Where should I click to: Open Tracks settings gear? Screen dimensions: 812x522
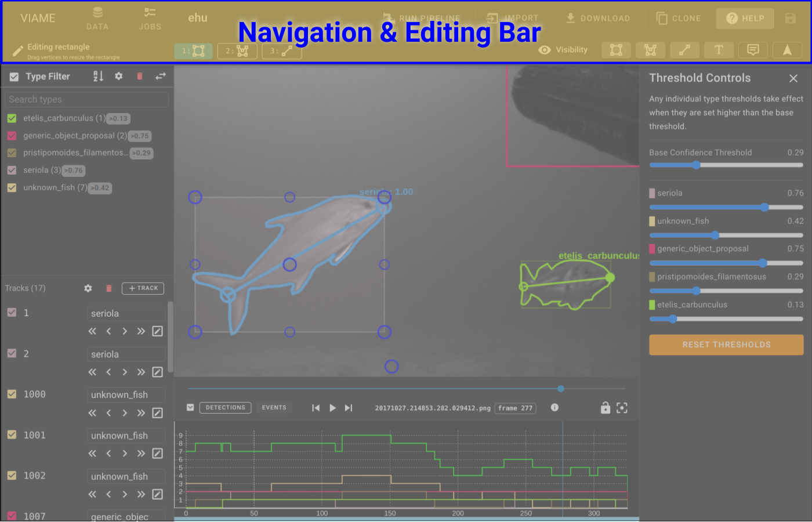[88, 288]
